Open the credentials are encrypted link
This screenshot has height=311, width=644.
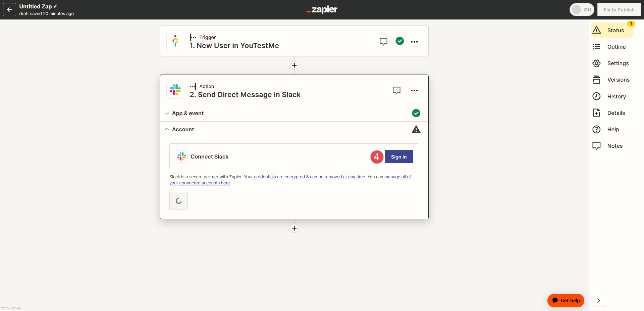[305, 177]
